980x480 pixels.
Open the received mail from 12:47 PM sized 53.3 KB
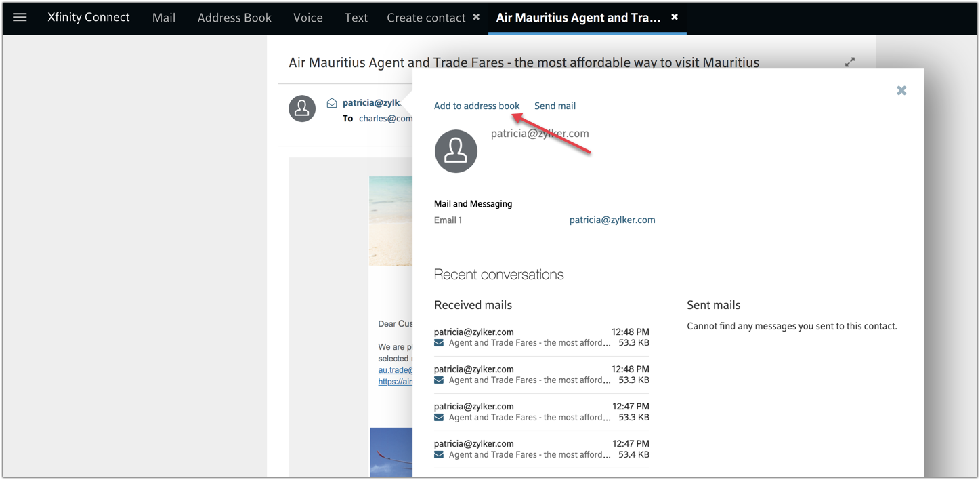tap(542, 412)
